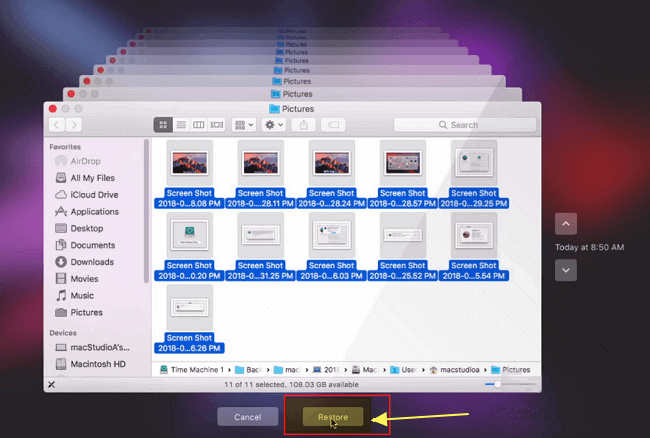Viewport: 650px width, 438px height.
Task: Click the Restore button
Action: click(333, 417)
